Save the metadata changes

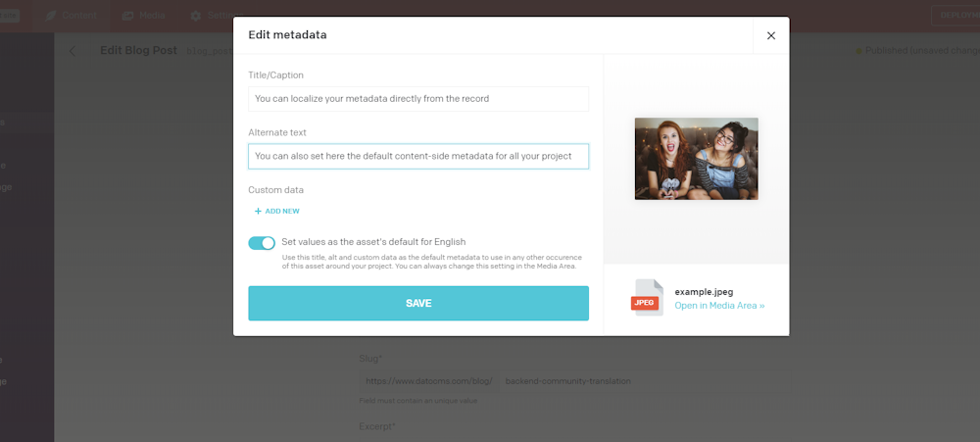point(417,303)
